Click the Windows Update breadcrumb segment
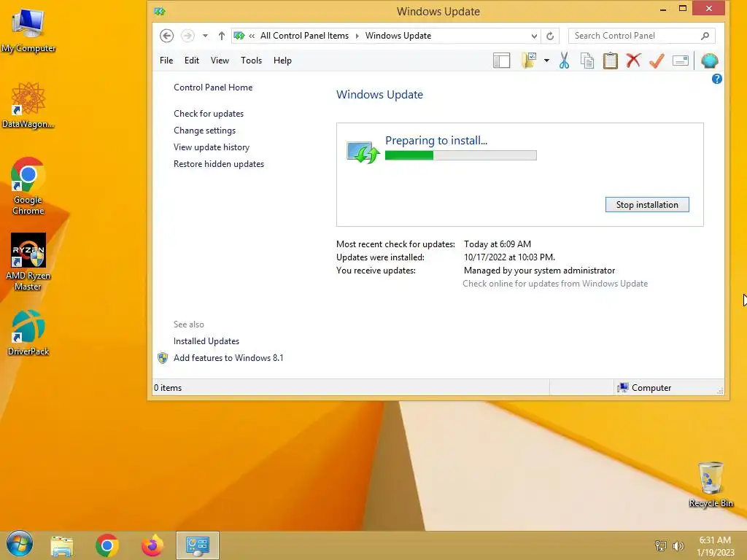Image resolution: width=747 pixels, height=560 pixels. 398,36
